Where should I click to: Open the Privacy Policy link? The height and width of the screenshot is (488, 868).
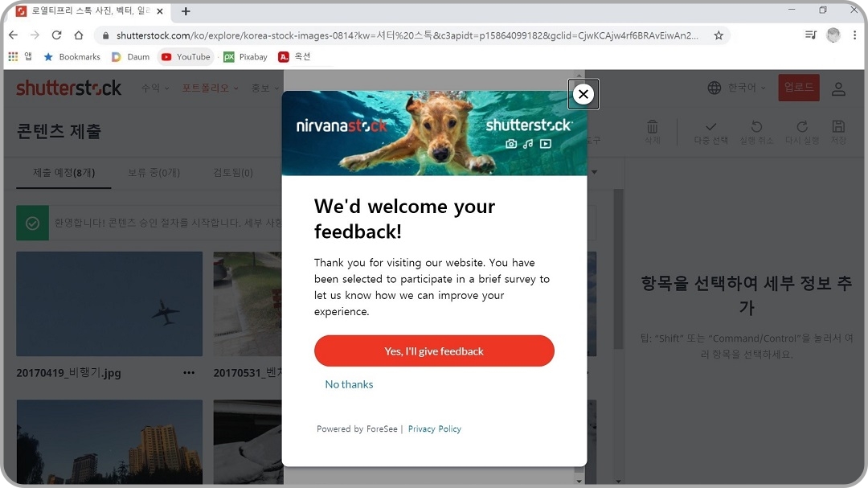pyautogui.click(x=435, y=429)
